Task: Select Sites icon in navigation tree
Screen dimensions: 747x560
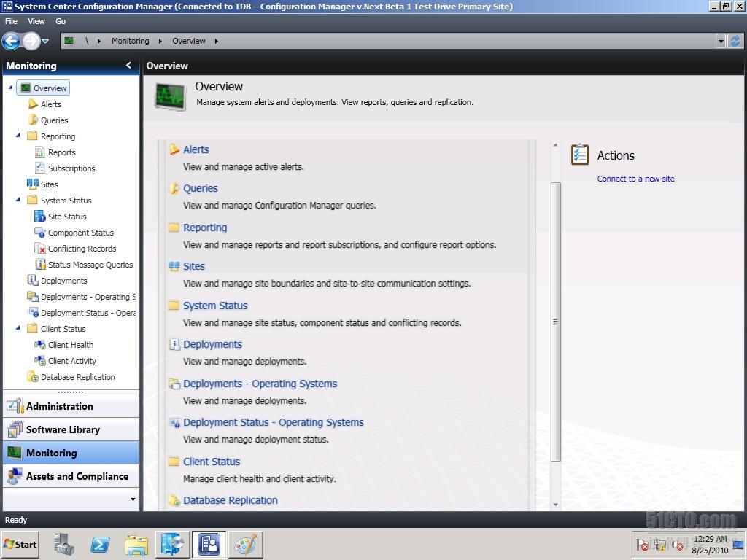Action: (x=32, y=184)
